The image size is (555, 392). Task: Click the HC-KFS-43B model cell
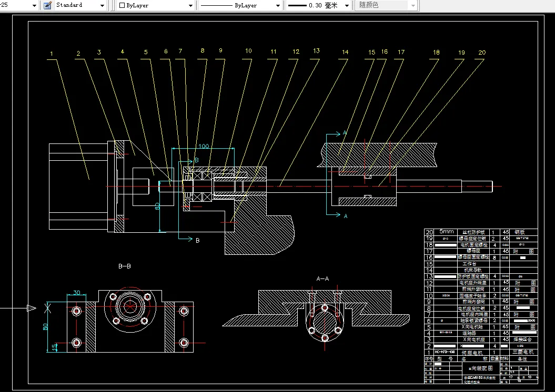[x=445, y=352]
